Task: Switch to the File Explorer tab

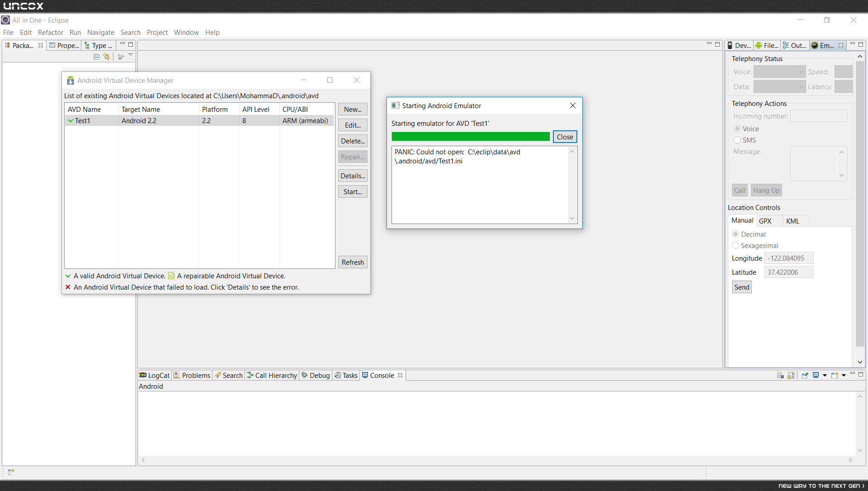Action: click(767, 45)
